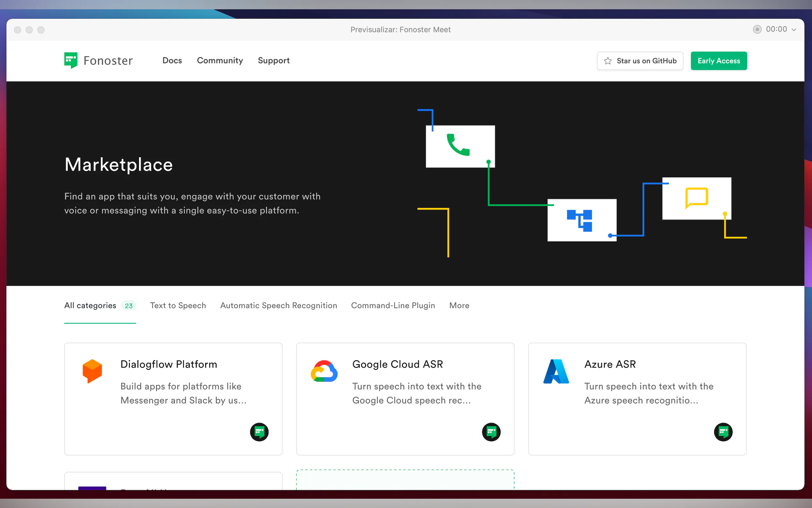The height and width of the screenshot is (508, 812).
Task: Open the Azure ASR card title
Action: coord(610,364)
